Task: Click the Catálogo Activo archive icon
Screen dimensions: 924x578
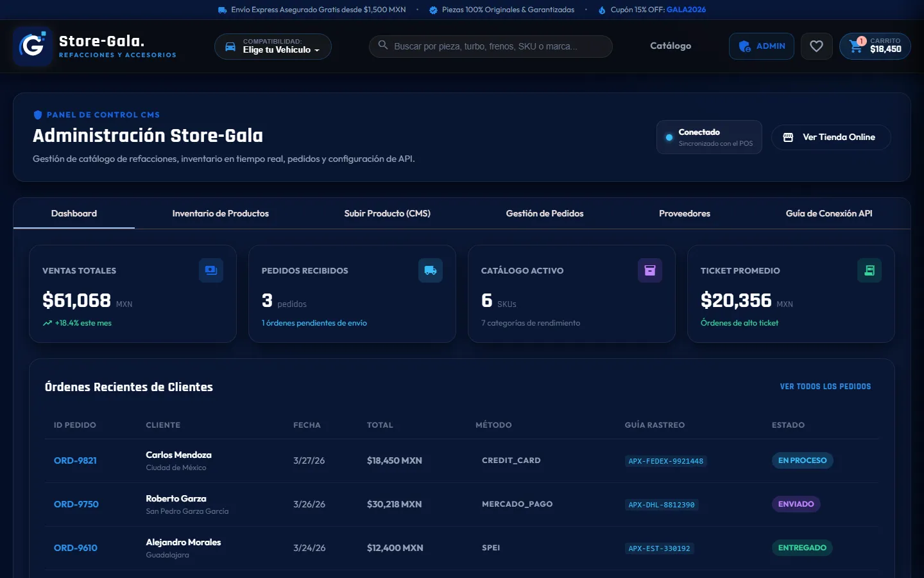Action: click(650, 270)
